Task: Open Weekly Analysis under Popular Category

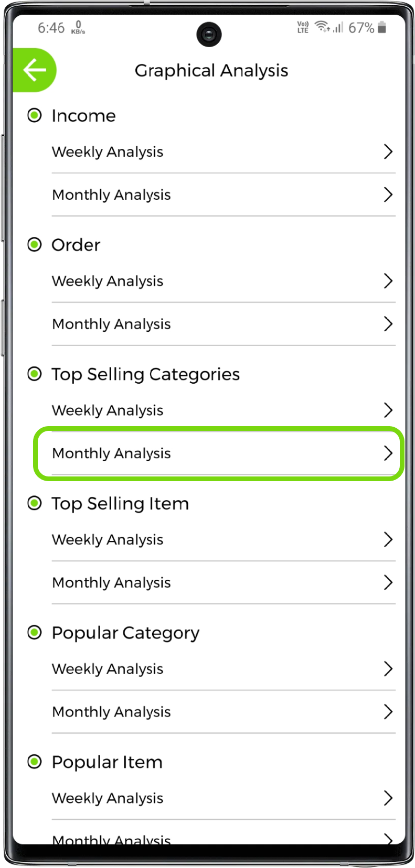Action: [108, 669]
